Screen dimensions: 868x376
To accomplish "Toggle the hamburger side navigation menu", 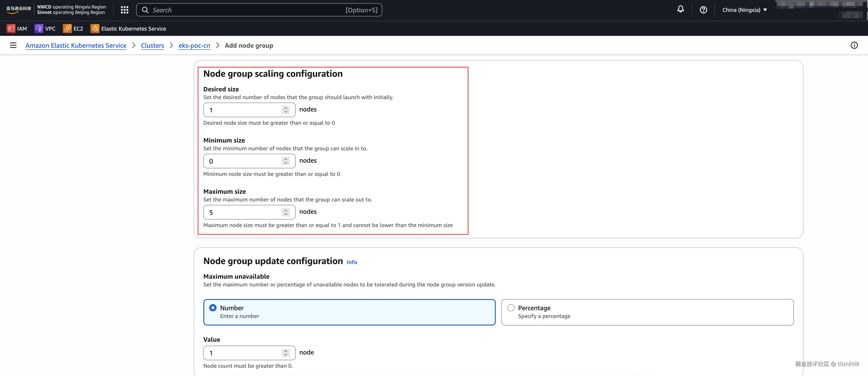I will tap(13, 45).
